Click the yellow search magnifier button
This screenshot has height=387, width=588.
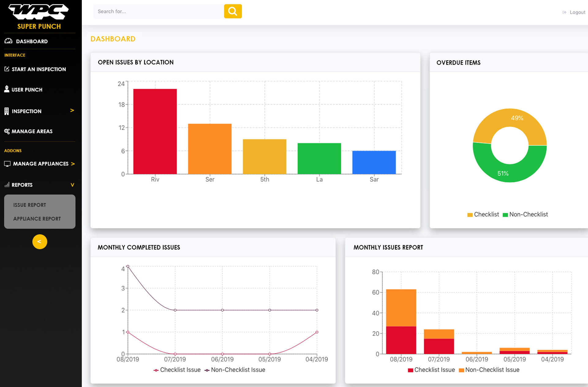pos(233,11)
